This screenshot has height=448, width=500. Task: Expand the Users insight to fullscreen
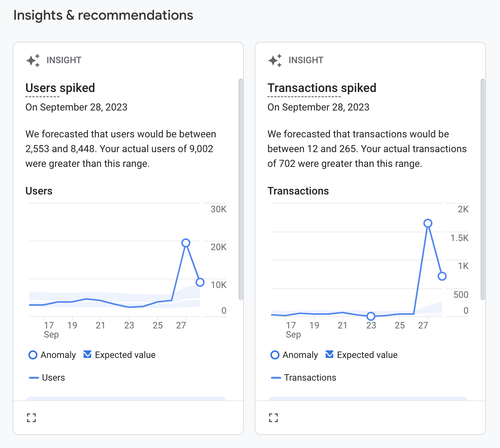tap(31, 417)
